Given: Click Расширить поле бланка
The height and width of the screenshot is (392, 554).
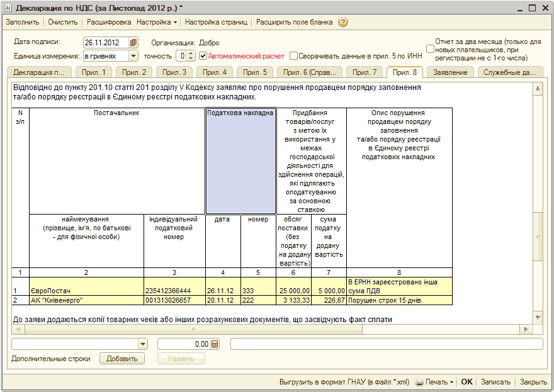Looking at the screenshot, I should (295, 22).
